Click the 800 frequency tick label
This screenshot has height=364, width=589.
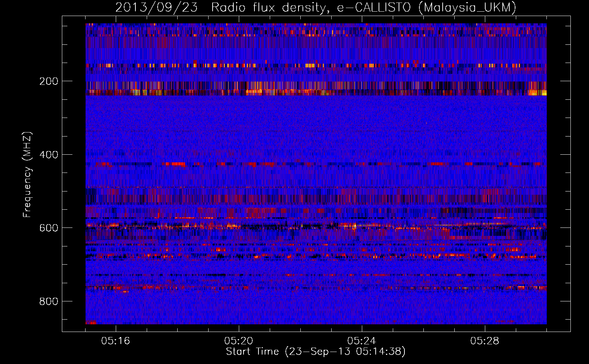[48, 301]
